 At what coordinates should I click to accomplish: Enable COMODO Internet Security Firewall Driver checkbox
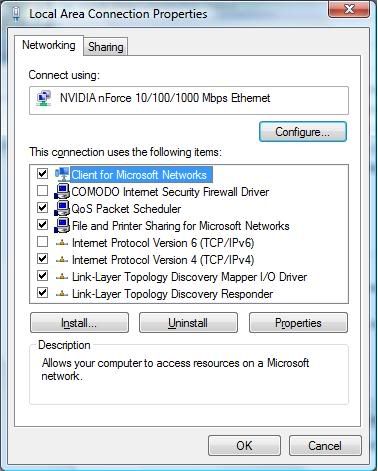(x=42, y=191)
